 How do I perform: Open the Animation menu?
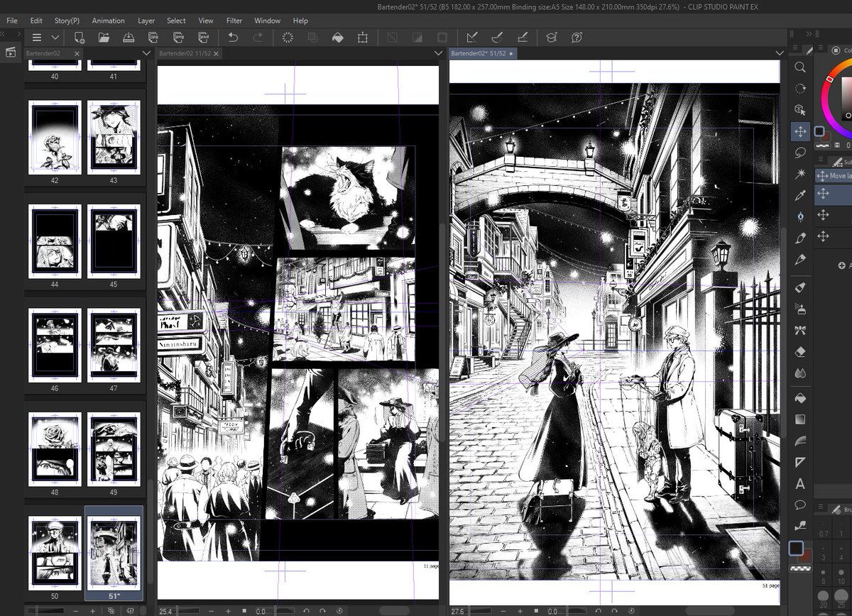(108, 21)
